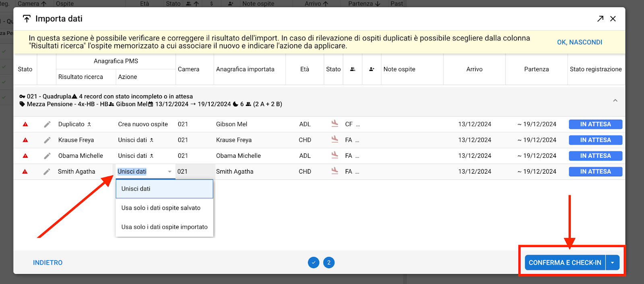Image resolution: width=644 pixels, height=284 pixels.
Task: Collapse the 021 Quadrupla room group
Action: pos(615,100)
